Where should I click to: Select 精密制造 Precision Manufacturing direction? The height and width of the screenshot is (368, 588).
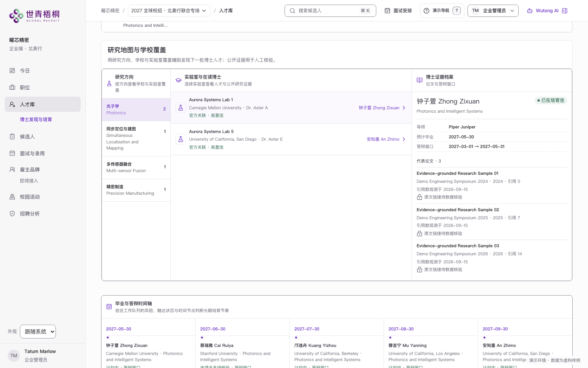[x=136, y=190]
